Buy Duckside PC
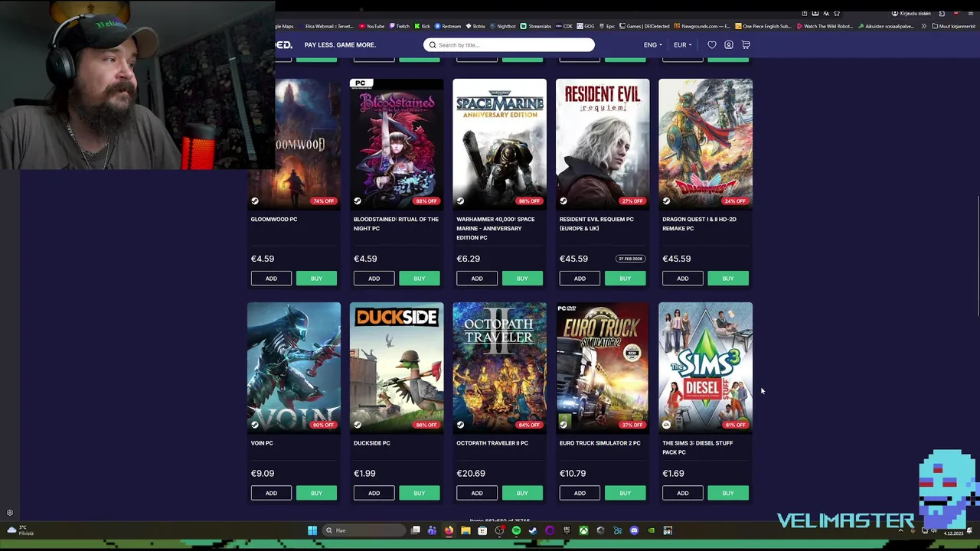Viewport: 980px width, 551px height. point(419,494)
